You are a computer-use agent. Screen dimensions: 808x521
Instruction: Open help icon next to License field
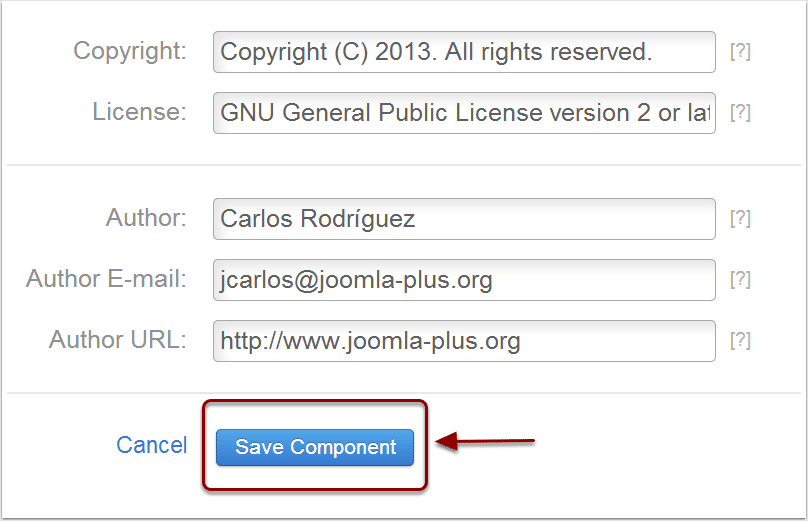click(740, 112)
